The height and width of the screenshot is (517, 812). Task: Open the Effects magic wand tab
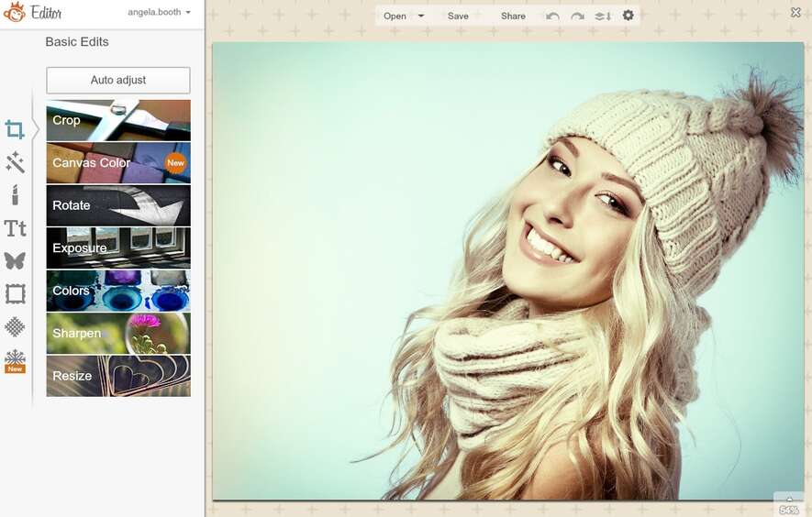(x=15, y=162)
